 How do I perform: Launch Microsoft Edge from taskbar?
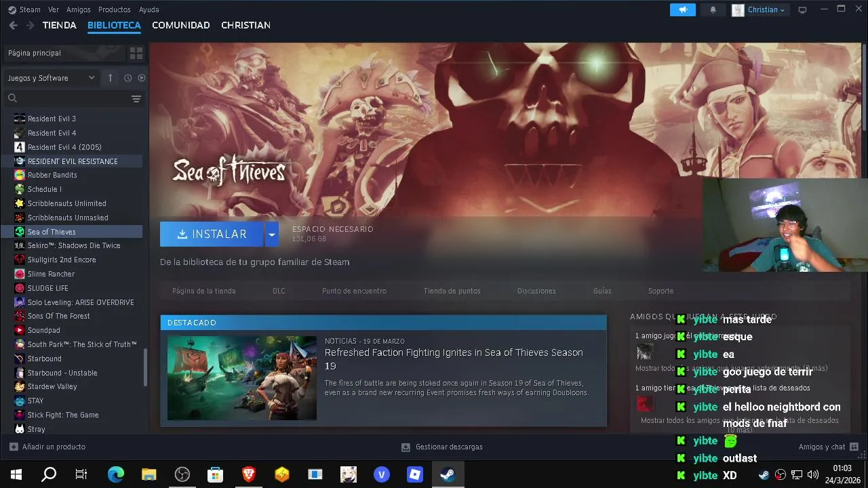tap(116, 474)
